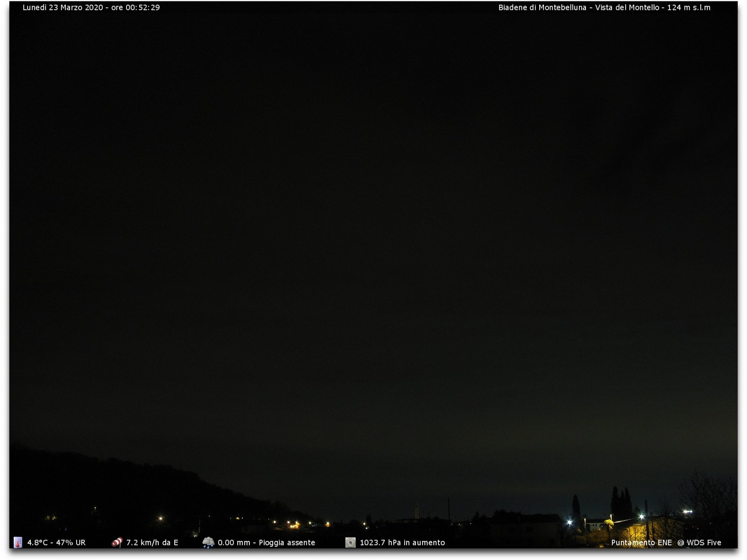Click the rainfall reading "0.00 mm - Pioggia assente"
This screenshot has width=747, height=560.
click(x=266, y=543)
